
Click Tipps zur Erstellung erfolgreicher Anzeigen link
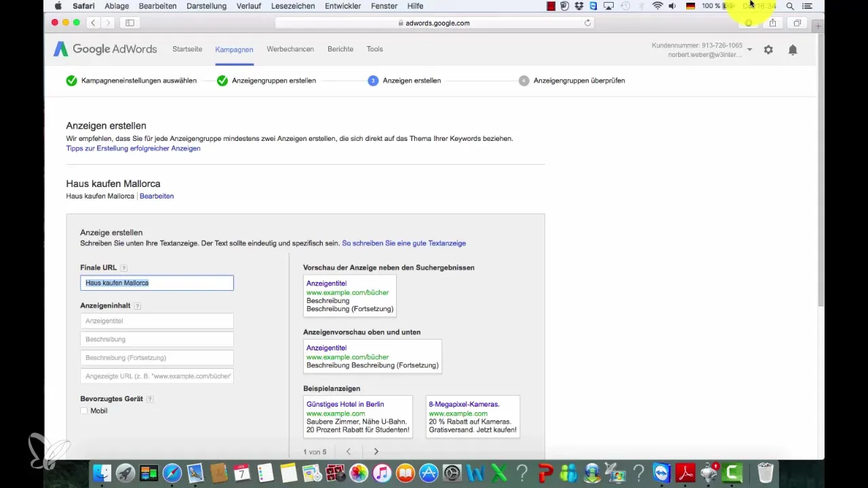tap(133, 148)
